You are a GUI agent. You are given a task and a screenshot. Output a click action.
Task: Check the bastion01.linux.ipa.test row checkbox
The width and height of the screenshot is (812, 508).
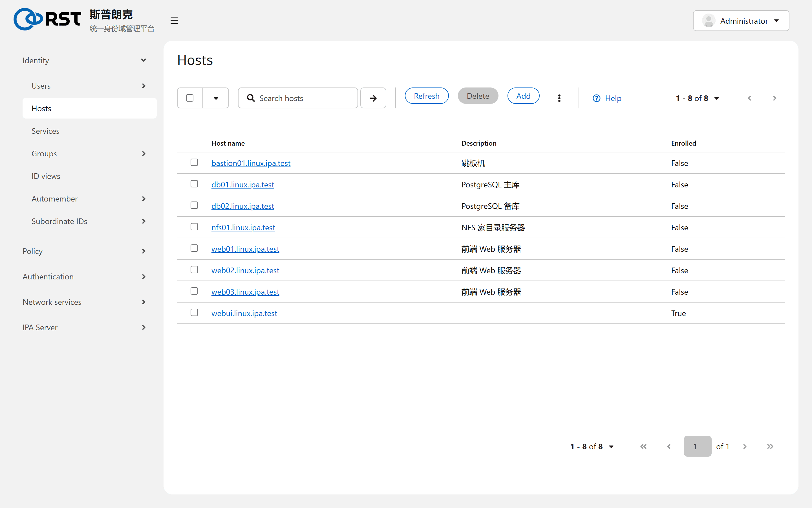pyautogui.click(x=194, y=162)
